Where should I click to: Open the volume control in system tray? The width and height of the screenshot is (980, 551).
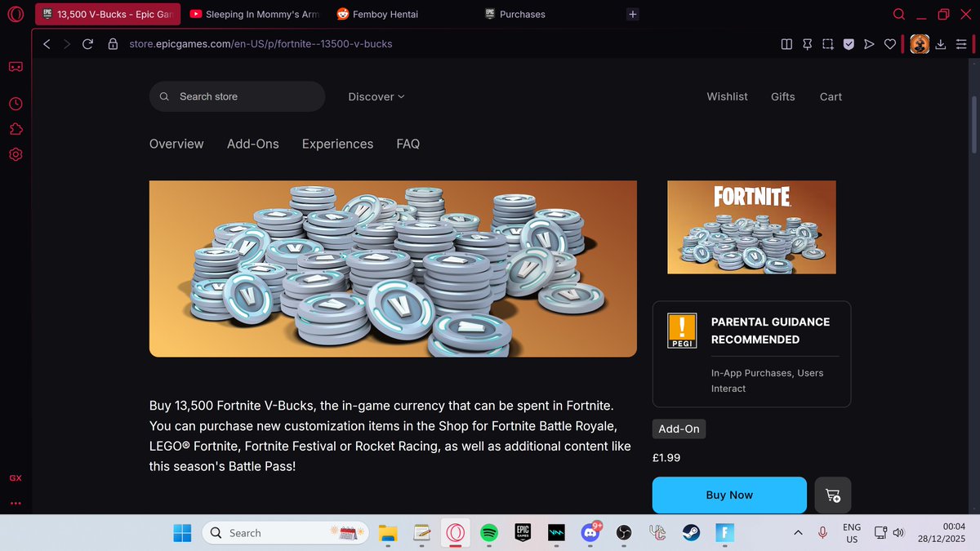898,533
